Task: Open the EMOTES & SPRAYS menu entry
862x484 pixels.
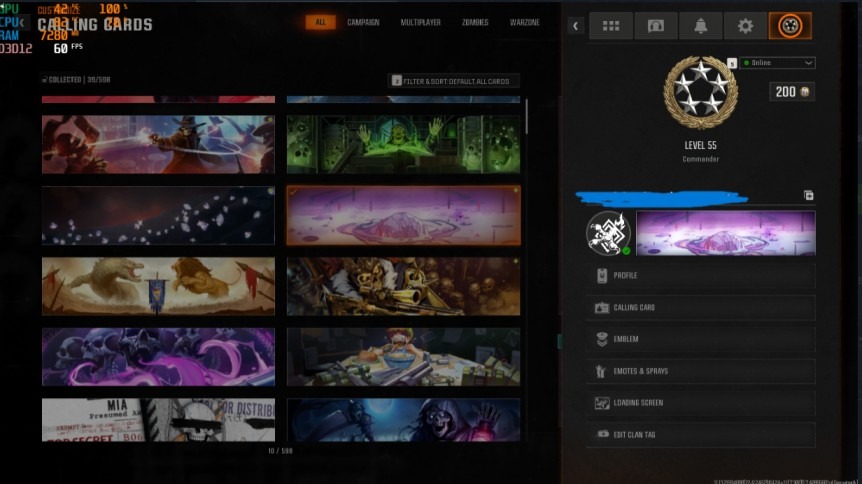Action: [x=700, y=371]
